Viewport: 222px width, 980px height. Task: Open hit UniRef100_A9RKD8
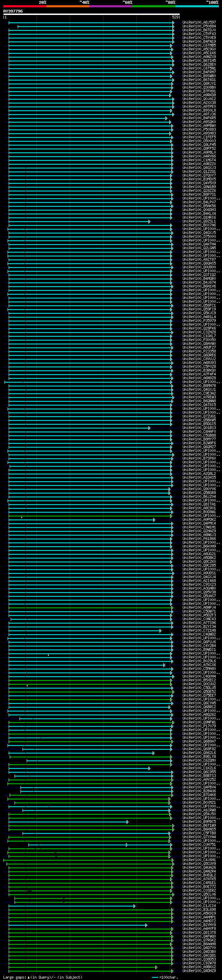click(x=199, y=95)
